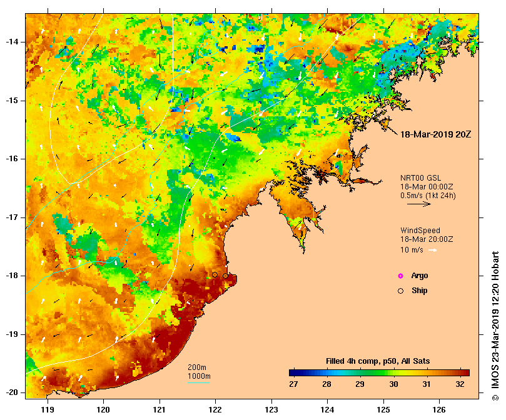Click the 'NRT00 GSL' label
The height and width of the screenshot is (420, 506).
[420, 178]
